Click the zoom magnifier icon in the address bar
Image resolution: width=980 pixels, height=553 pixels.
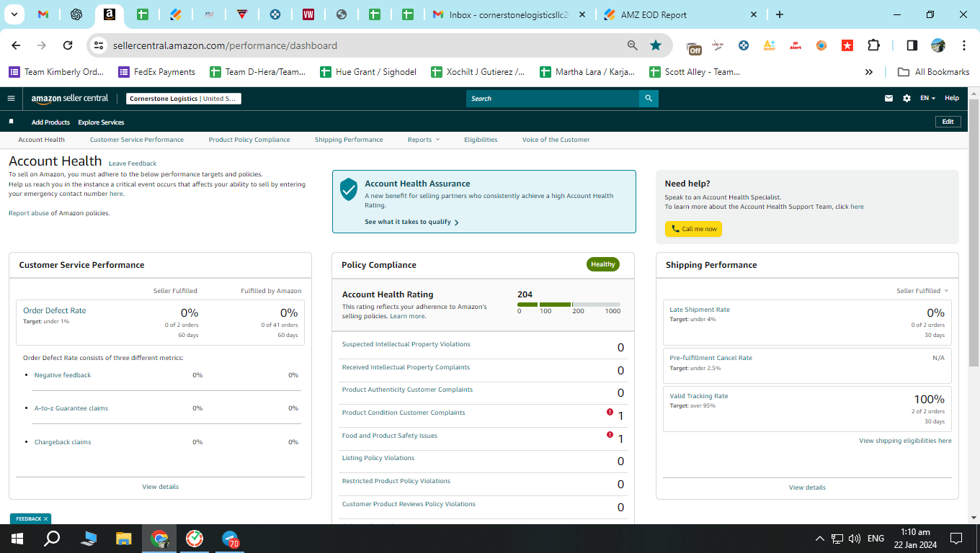(x=633, y=45)
